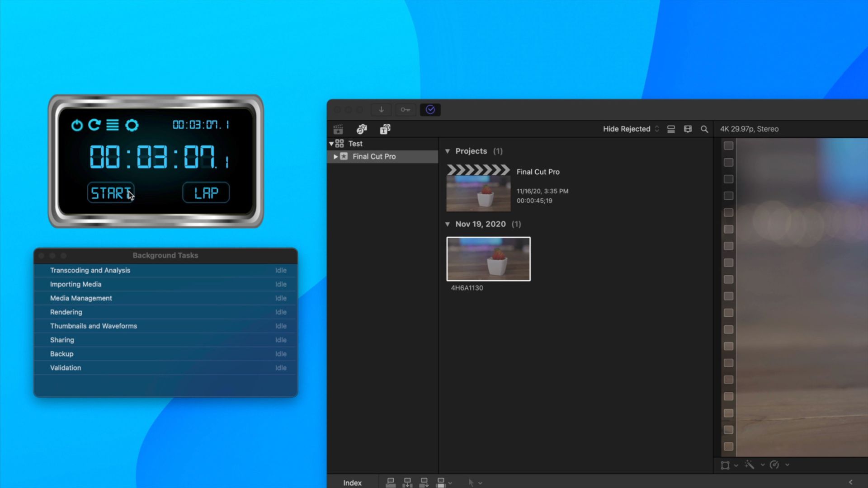Toggle filmstrip/list view icon in browser
Viewport: 868px width, 488px height.
coord(671,129)
